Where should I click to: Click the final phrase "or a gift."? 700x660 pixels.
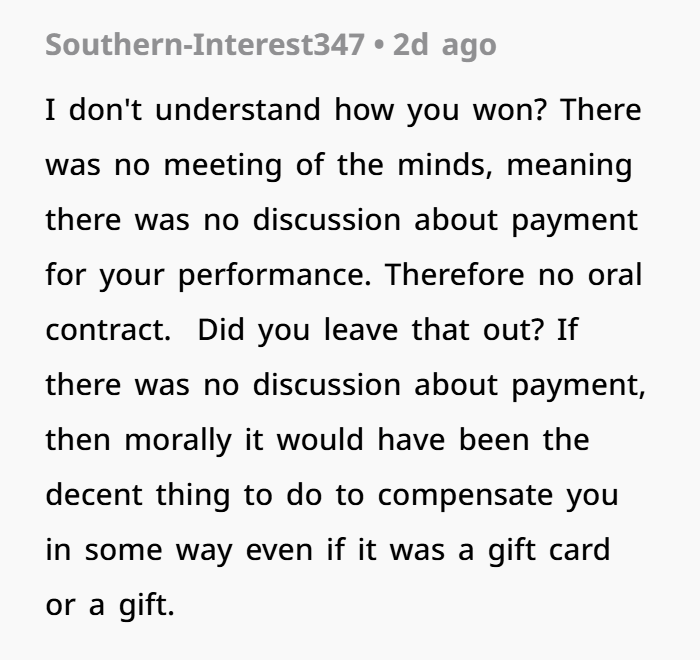pyautogui.click(x=110, y=606)
